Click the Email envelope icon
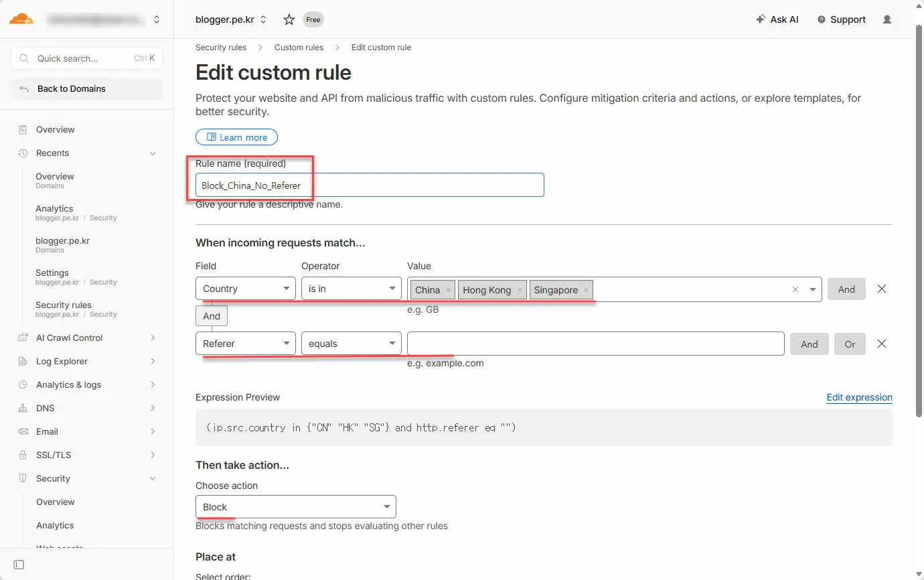924x580 pixels. click(23, 431)
